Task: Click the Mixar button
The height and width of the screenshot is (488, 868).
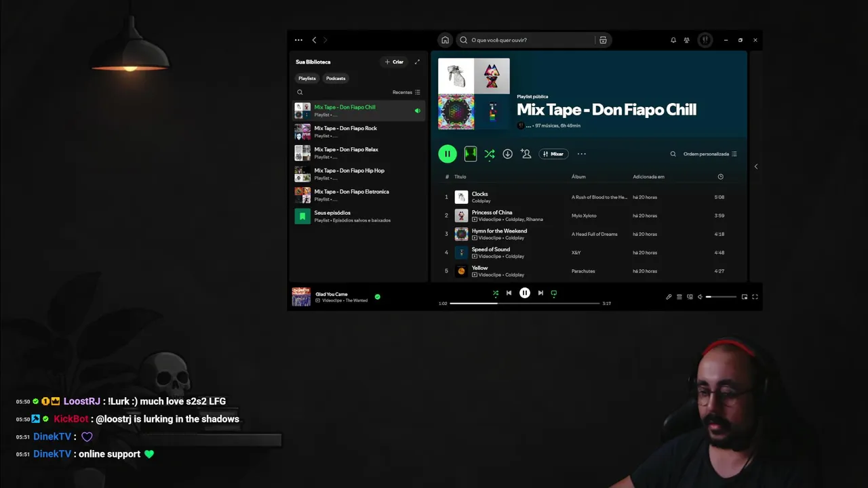Action: click(553, 154)
